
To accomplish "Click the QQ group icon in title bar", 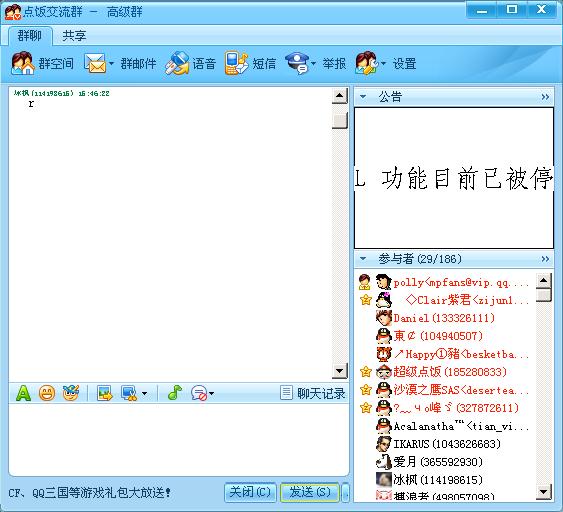I will [x=13, y=12].
